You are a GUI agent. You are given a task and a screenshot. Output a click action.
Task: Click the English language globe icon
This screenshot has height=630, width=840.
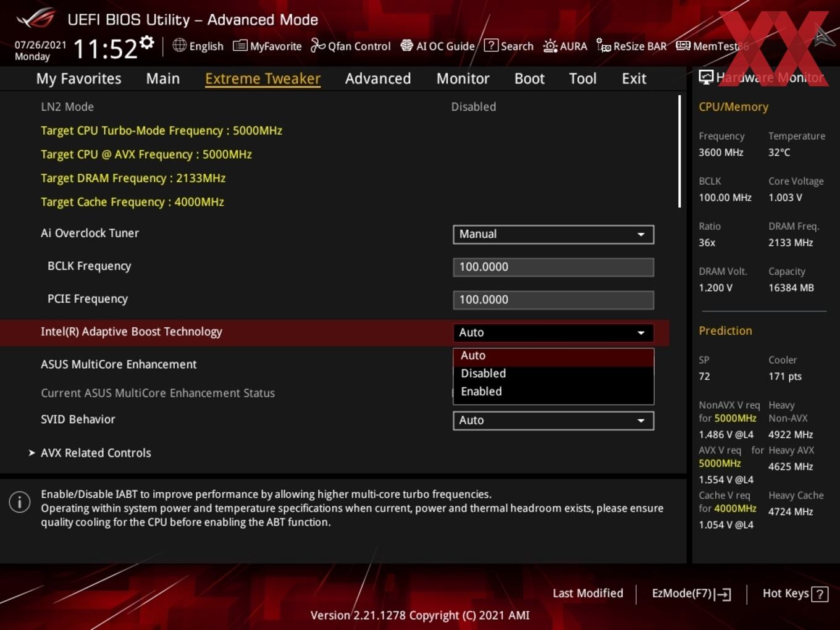[179, 45]
